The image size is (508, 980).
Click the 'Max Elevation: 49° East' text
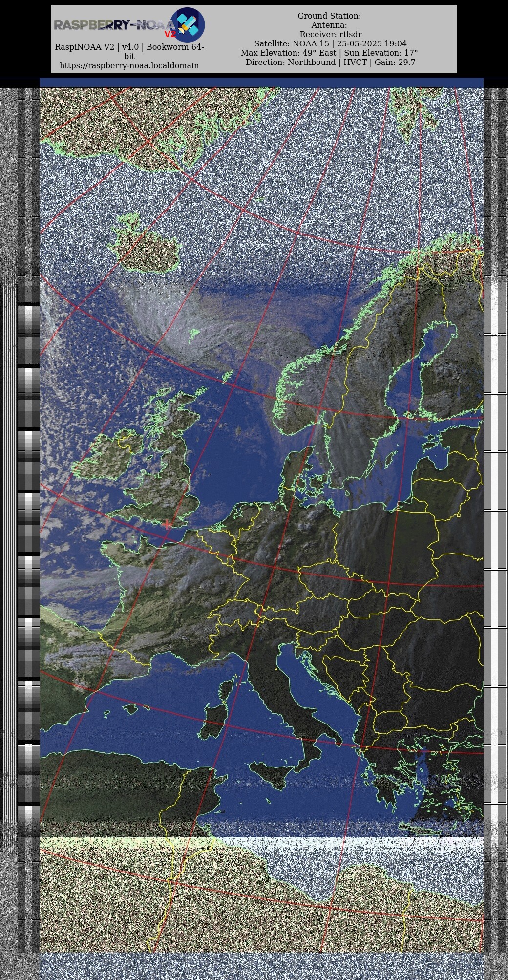pyautogui.click(x=288, y=53)
